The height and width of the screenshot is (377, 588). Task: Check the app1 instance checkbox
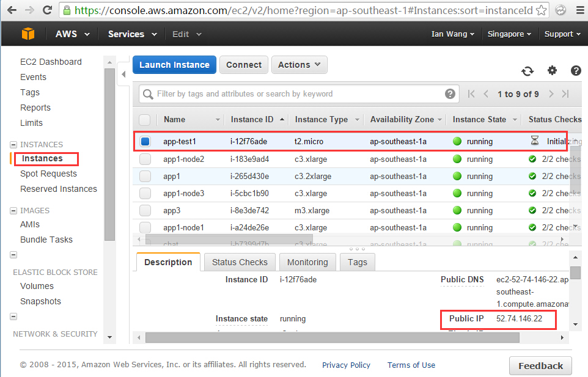[x=145, y=176]
